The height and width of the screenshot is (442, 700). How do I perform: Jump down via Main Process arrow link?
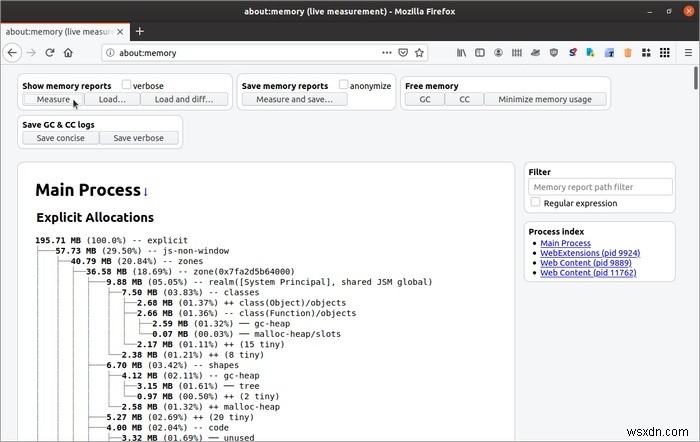[x=146, y=192]
